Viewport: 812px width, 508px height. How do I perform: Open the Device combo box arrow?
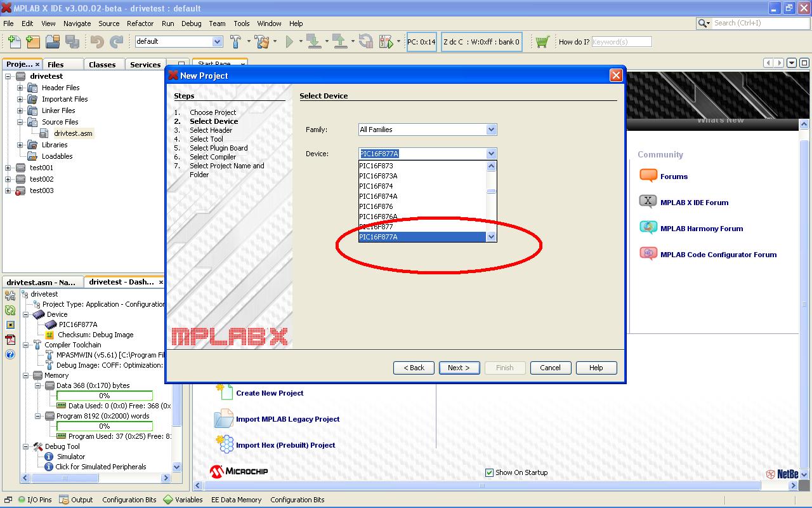click(491, 154)
